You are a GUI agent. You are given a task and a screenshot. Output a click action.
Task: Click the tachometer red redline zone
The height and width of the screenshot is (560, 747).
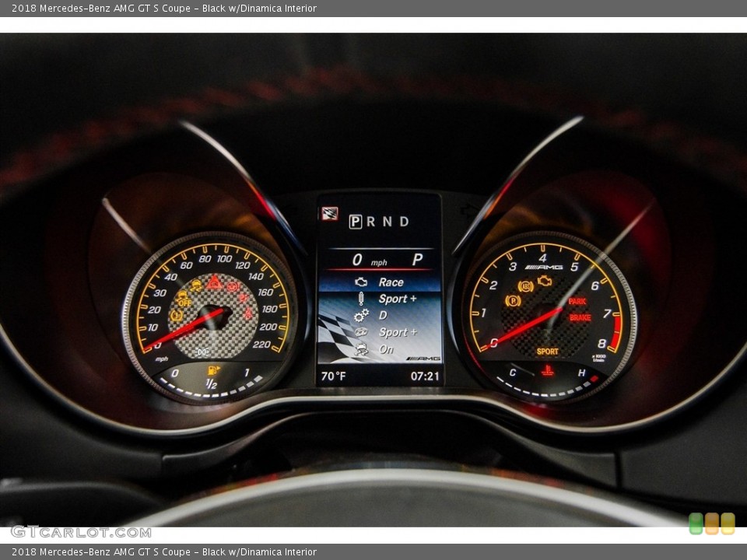click(x=616, y=332)
